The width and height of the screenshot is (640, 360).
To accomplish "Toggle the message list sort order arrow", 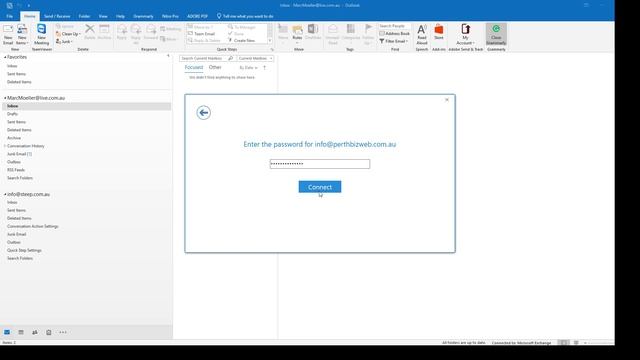I will click(264, 68).
